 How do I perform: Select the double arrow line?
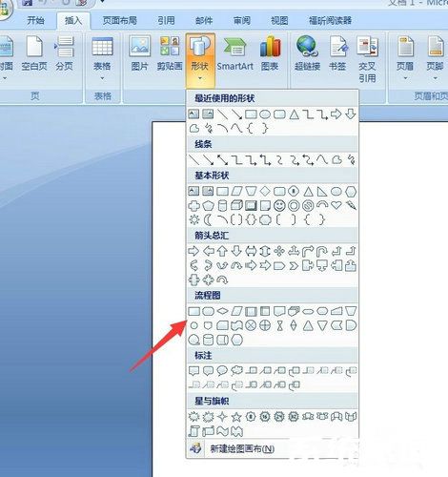pos(222,159)
